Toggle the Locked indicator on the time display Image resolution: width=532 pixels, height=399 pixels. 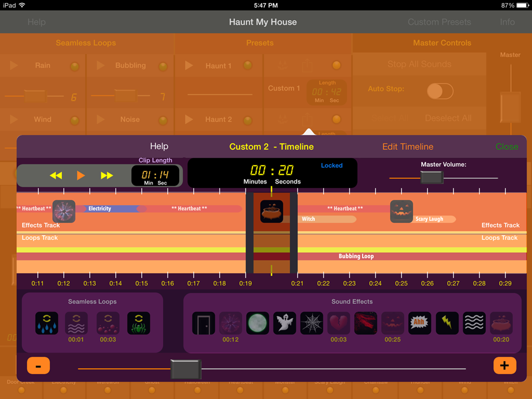pyautogui.click(x=332, y=165)
